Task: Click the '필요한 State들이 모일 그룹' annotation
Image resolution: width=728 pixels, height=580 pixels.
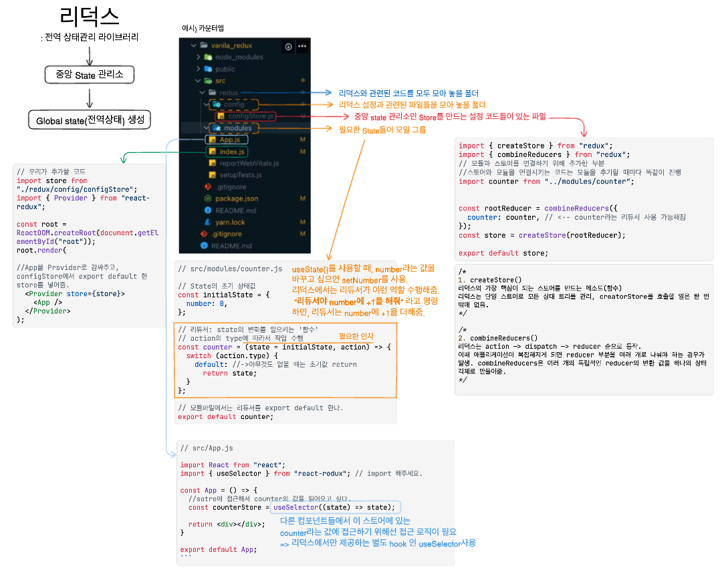Action: 382,130
